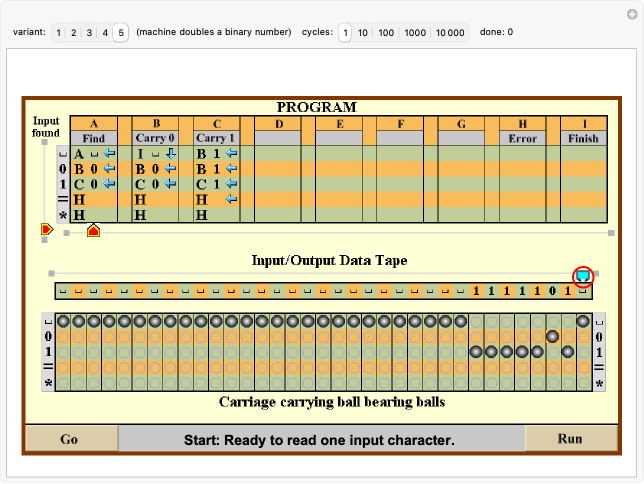
Task: Click the rightmost ball bearing in the top row
Action: [x=583, y=322]
